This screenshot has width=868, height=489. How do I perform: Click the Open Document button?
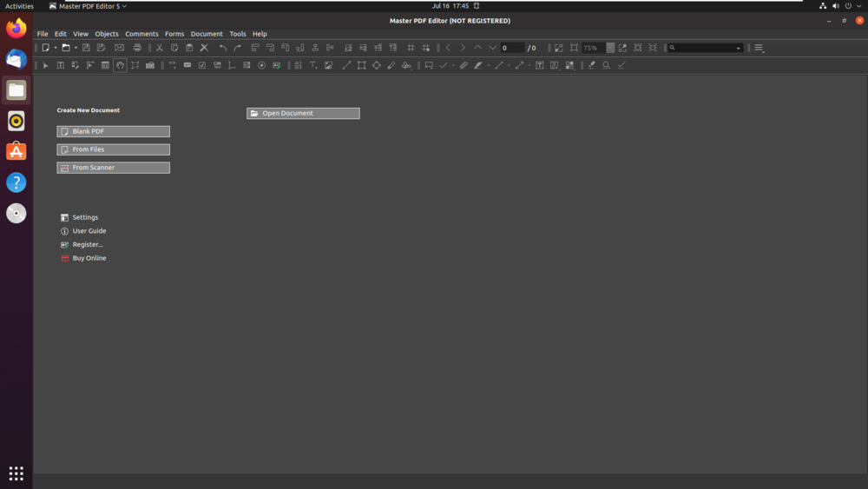click(x=303, y=113)
